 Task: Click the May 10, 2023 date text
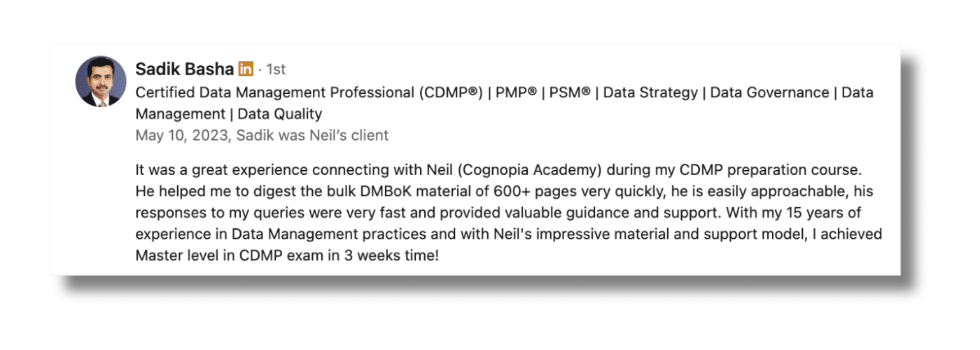coord(182,135)
